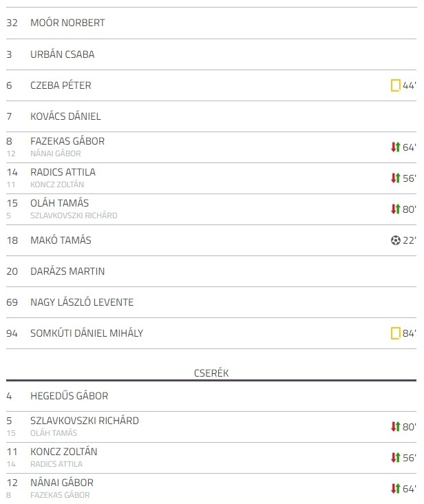Click the grey Nánai Gábor name under Fazekas
Image resolution: width=424 pixels, height=504 pixels.
(56, 154)
